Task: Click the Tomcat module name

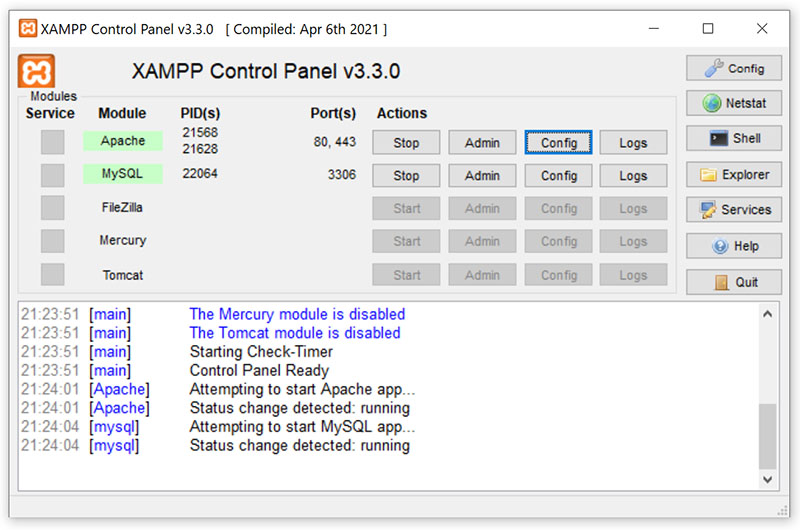Action: [123, 275]
